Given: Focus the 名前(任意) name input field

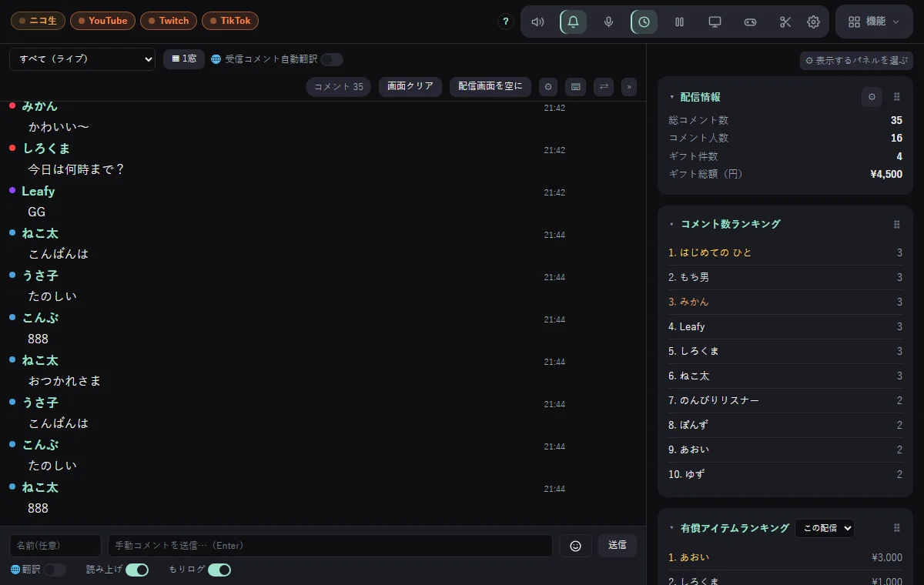Looking at the screenshot, I should (55, 545).
